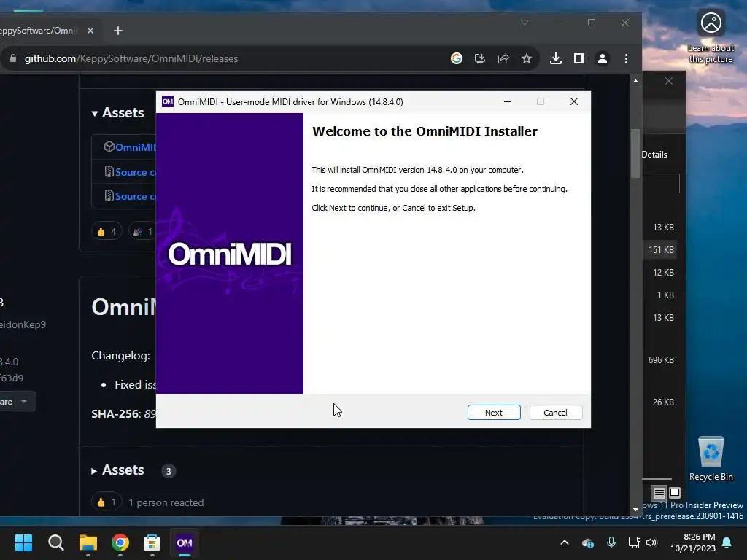Image resolution: width=747 pixels, height=560 pixels.
Task: Bookmark this page with the star icon
Action: pos(527,58)
